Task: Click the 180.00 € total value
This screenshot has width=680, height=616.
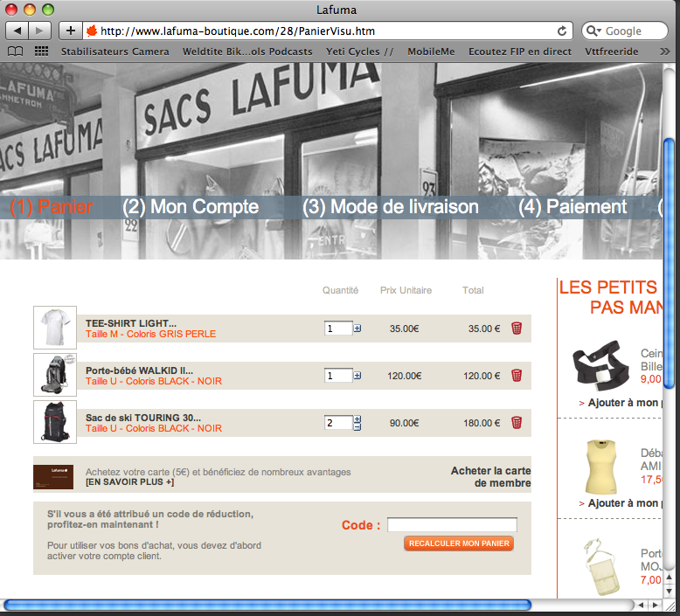Action: (482, 423)
